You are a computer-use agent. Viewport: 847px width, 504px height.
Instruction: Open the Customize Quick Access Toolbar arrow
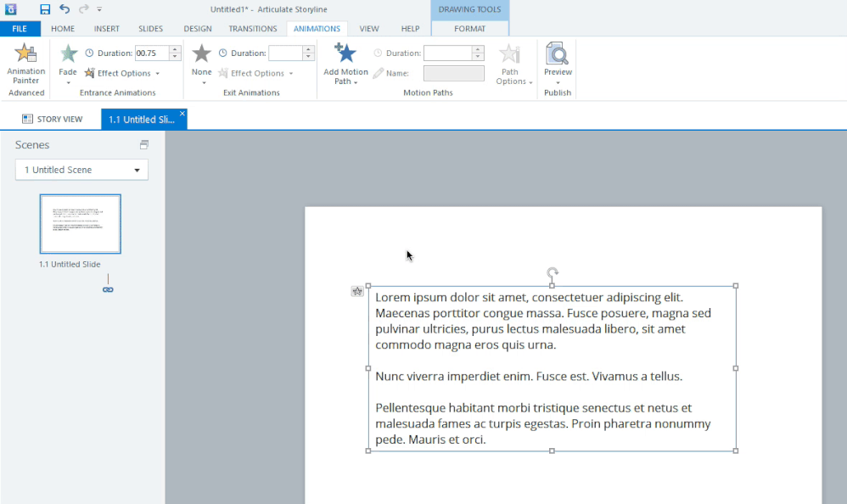pos(99,9)
